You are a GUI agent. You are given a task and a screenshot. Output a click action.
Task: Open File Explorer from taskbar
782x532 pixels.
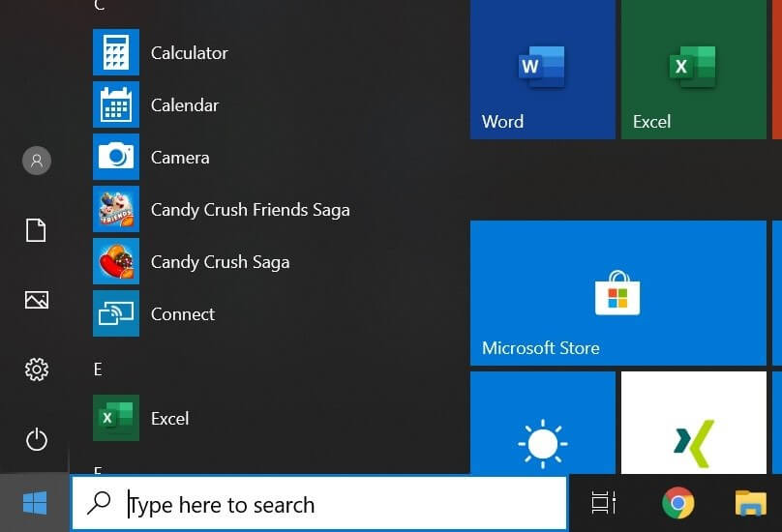[751, 503]
